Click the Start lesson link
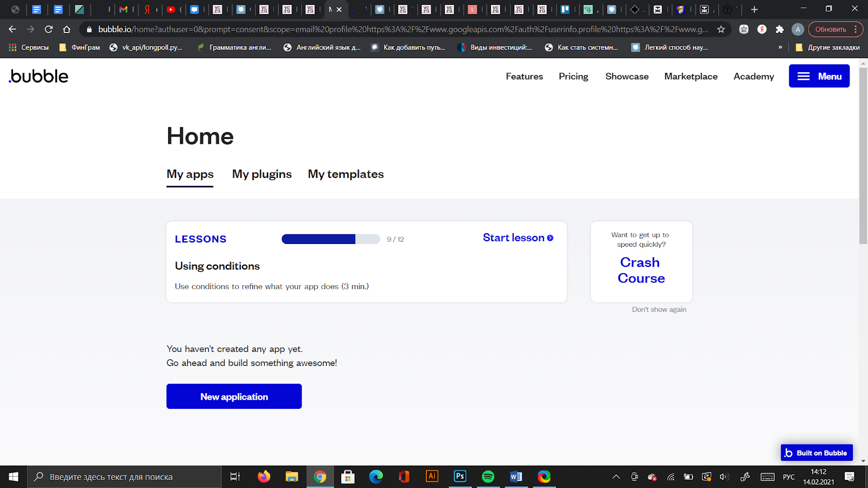The image size is (868, 488). click(x=518, y=237)
